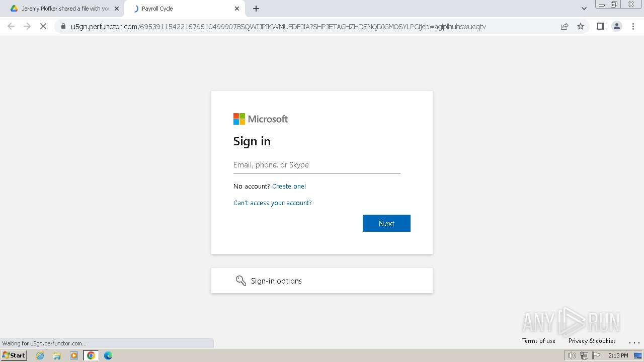The height and width of the screenshot is (362, 644).
Task: Launch Microsoft Edge from the taskbar
Action: click(x=108, y=355)
